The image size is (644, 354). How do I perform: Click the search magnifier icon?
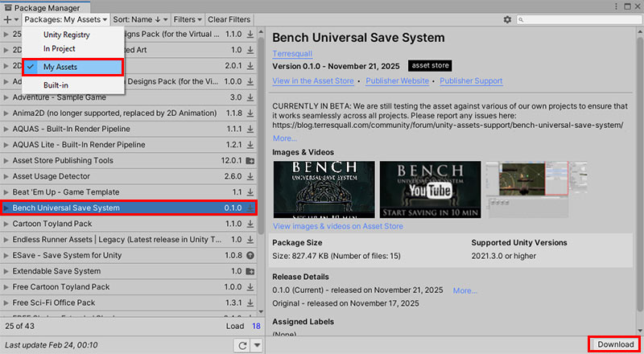point(521,20)
